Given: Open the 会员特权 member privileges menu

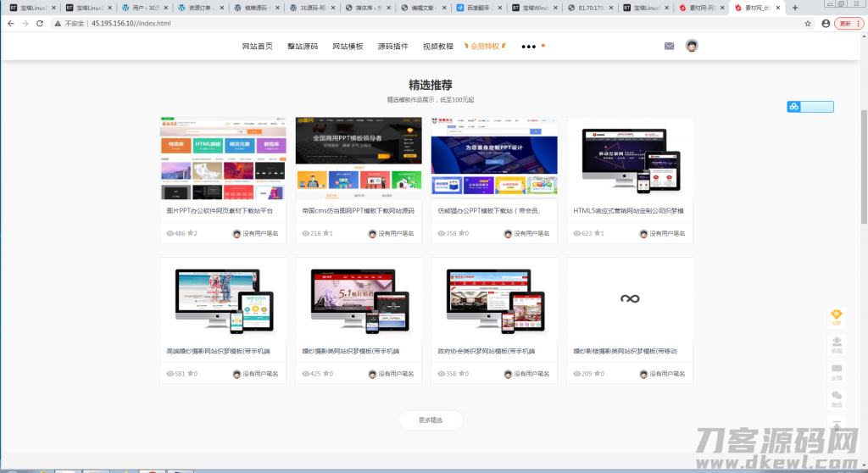Looking at the screenshot, I should click(487, 47).
